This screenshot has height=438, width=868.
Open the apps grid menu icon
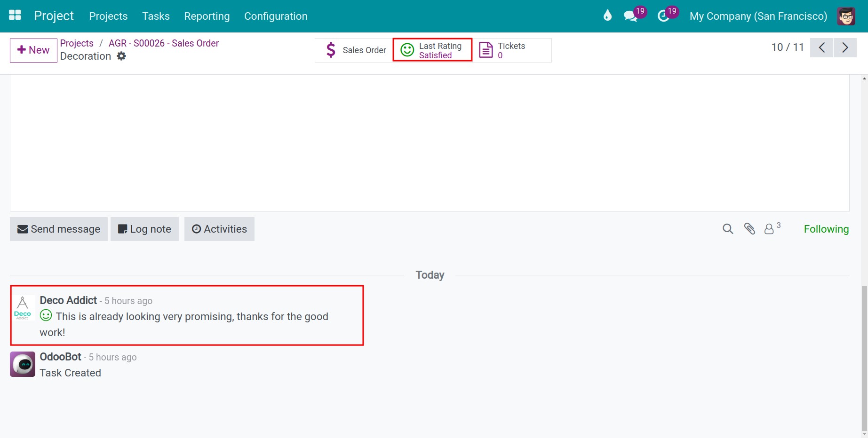point(15,16)
